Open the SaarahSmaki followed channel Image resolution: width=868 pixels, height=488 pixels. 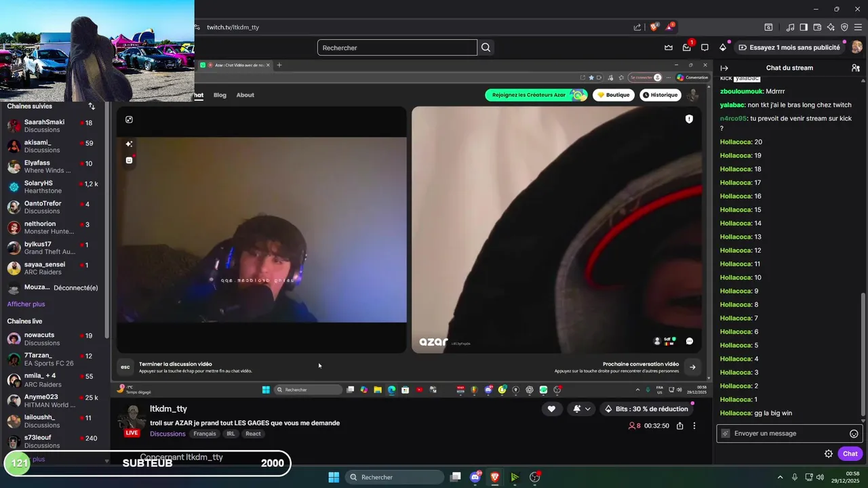click(54, 126)
